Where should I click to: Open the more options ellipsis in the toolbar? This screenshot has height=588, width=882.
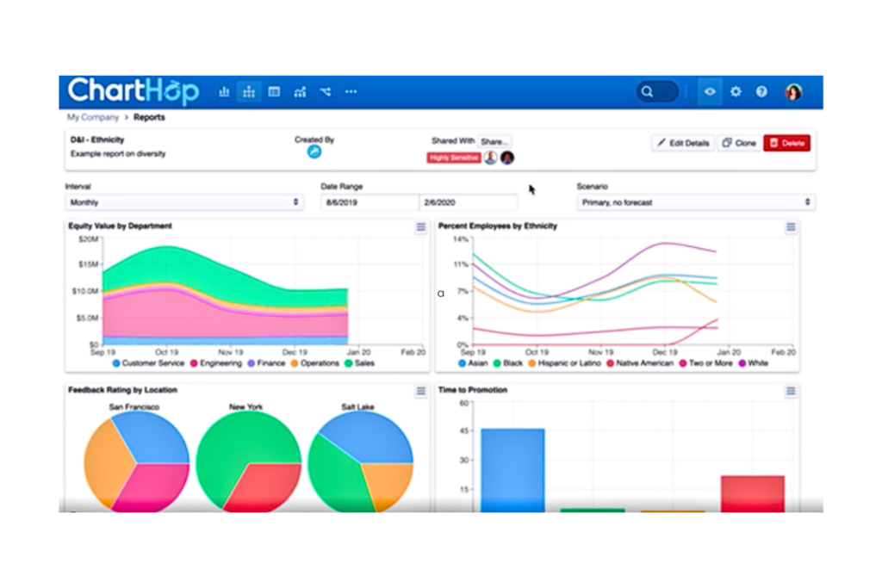coord(350,91)
